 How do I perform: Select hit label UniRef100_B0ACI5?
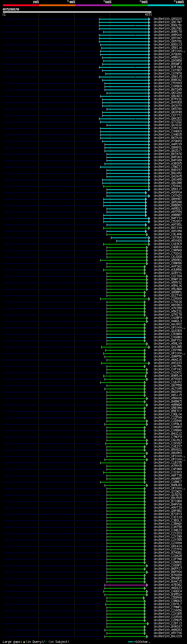pos(168,581)
